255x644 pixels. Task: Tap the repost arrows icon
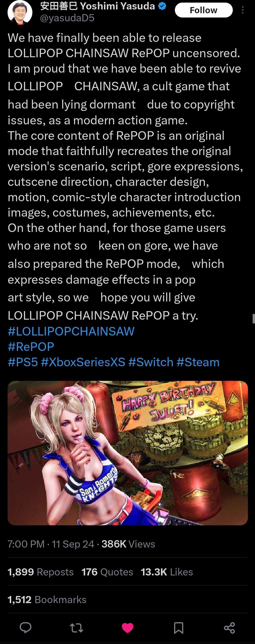click(x=77, y=628)
